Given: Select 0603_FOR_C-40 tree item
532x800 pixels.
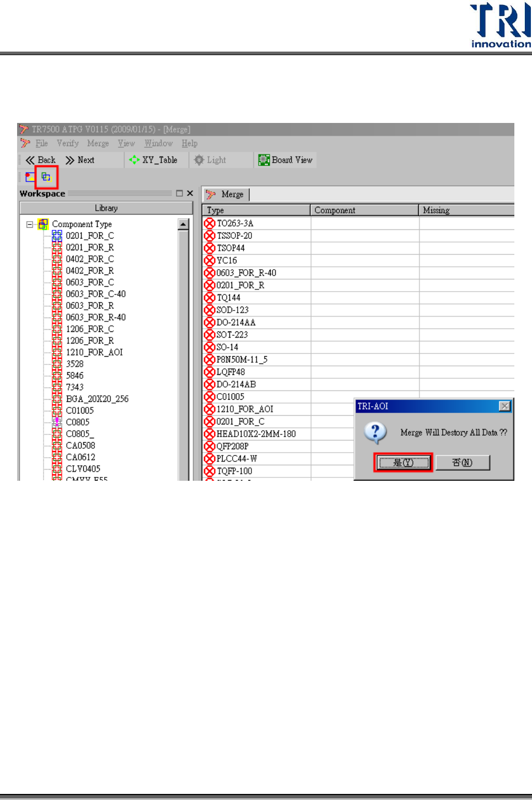Looking at the screenshot, I should (x=96, y=294).
